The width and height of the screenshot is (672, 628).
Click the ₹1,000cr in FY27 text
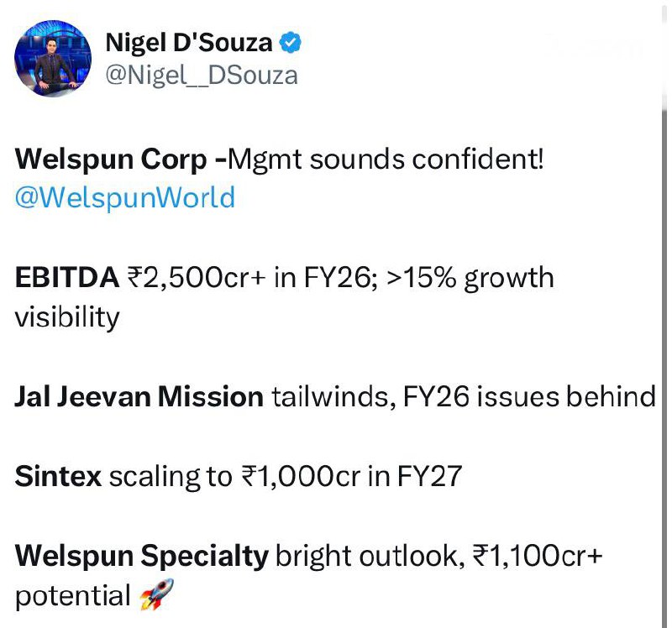click(x=352, y=476)
